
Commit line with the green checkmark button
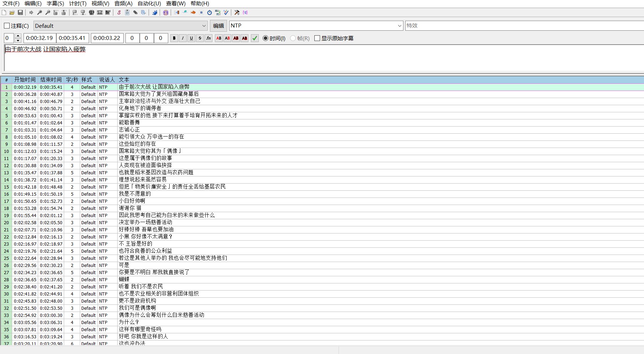coord(255,38)
